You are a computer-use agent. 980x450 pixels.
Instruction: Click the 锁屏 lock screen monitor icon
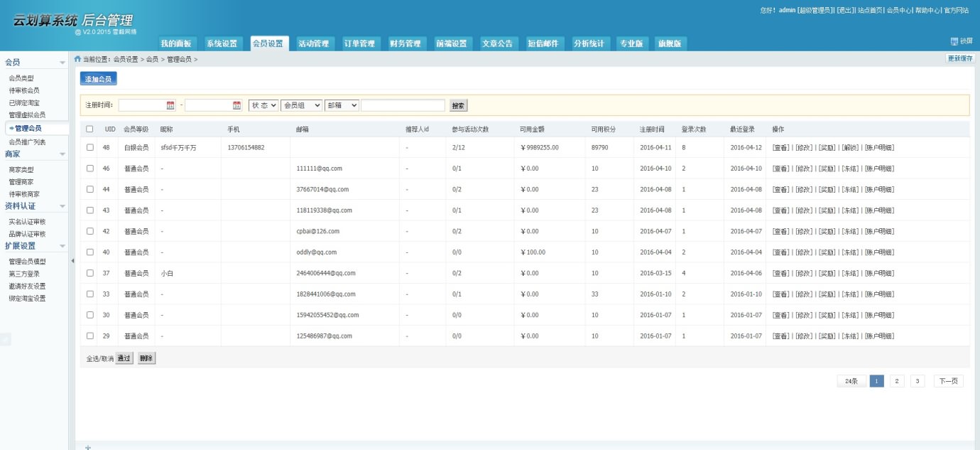tap(954, 41)
